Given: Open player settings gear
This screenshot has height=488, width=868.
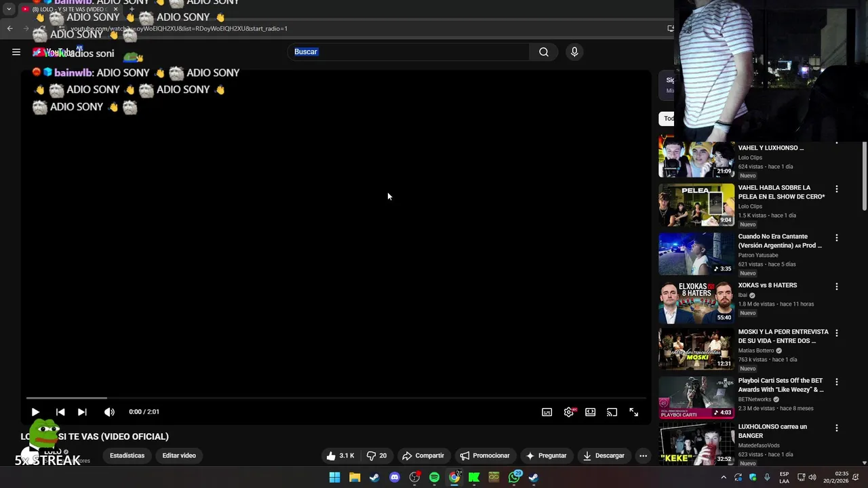Looking at the screenshot, I should pos(569,412).
